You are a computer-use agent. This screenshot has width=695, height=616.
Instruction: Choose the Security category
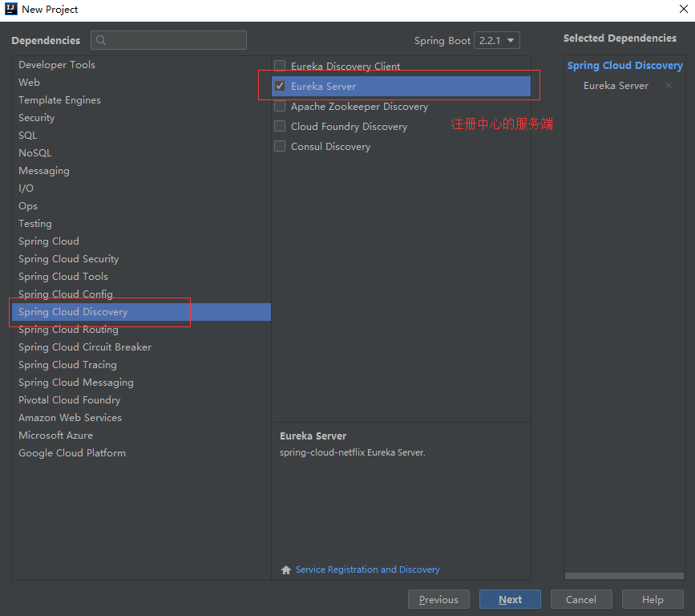(x=141, y=118)
